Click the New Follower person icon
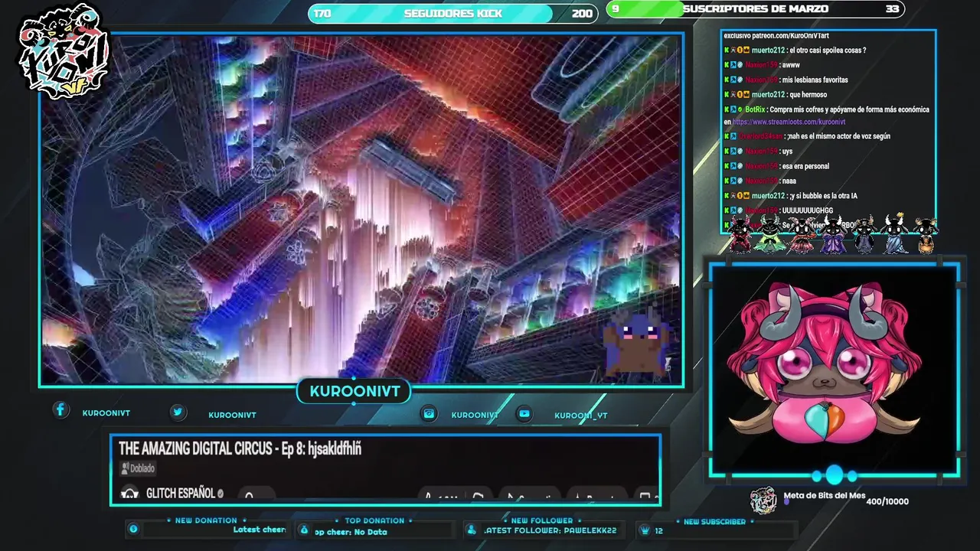The width and height of the screenshot is (980, 551). pos(473,530)
